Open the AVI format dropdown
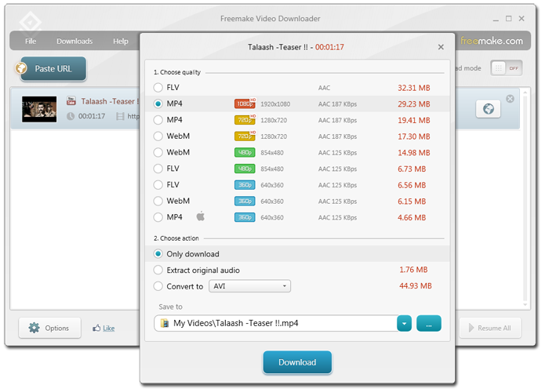The width and height of the screenshot is (549, 392). (249, 286)
